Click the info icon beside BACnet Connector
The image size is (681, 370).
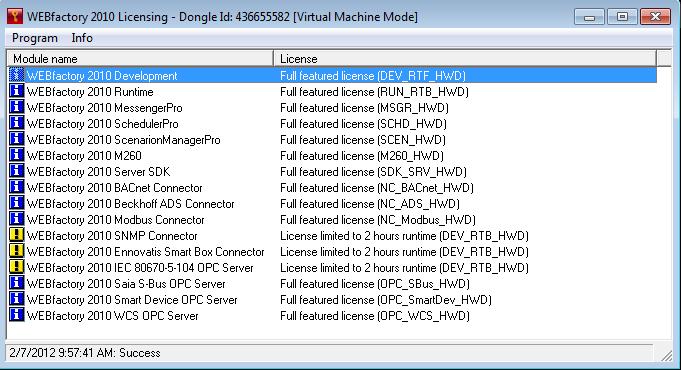point(17,188)
